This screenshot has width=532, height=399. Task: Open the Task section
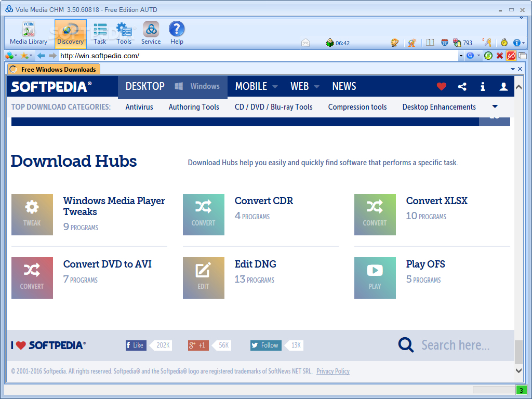(x=100, y=33)
